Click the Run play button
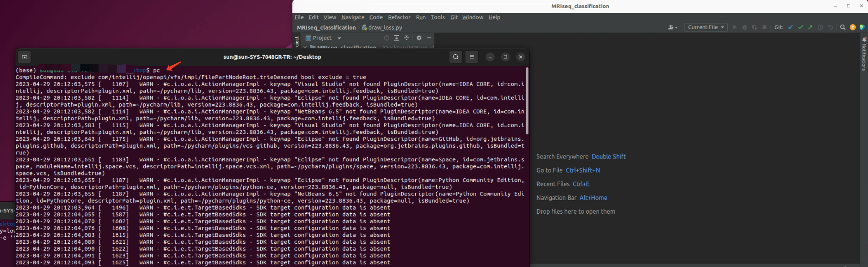Viewport: 868px width, 267px height. pyautogui.click(x=735, y=27)
